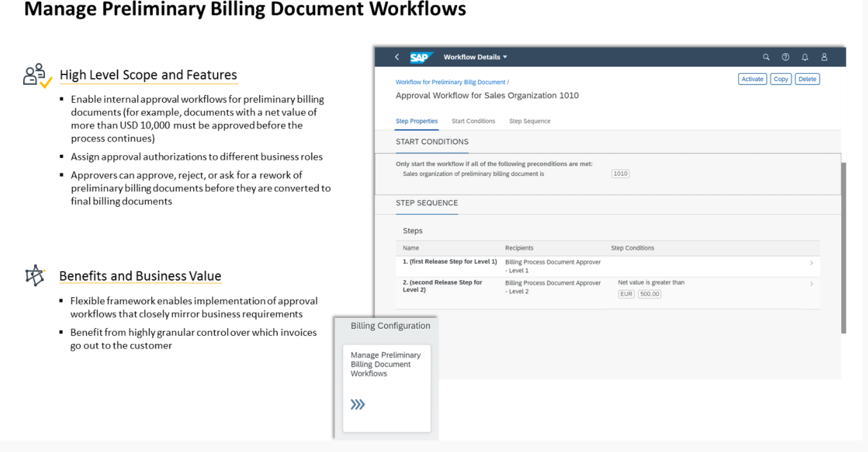Screen dimensions: 868x452
Task: Open the help question mark icon
Action: (x=785, y=57)
